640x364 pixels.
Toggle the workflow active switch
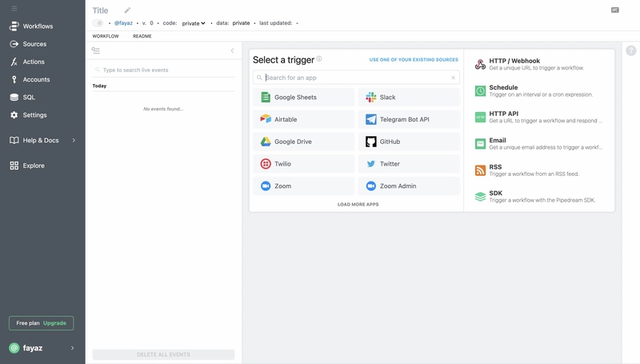98,23
